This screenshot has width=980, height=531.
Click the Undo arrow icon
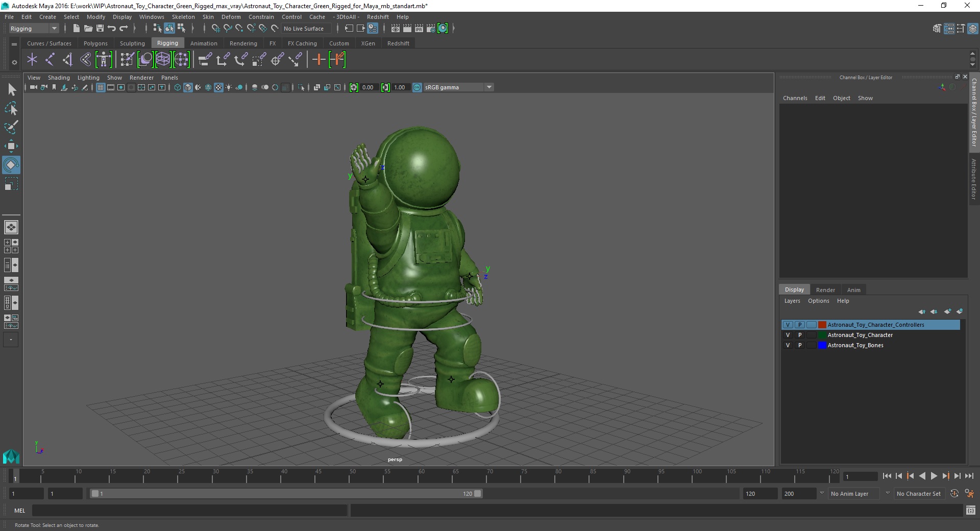pos(112,29)
